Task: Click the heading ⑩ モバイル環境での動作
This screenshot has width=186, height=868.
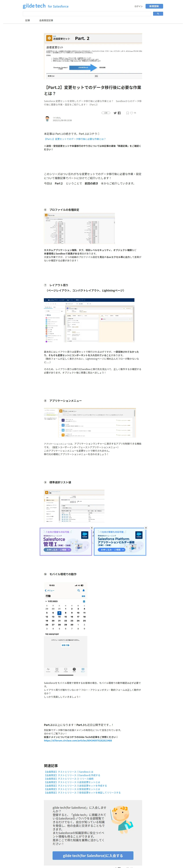Action: click(x=60, y=574)
